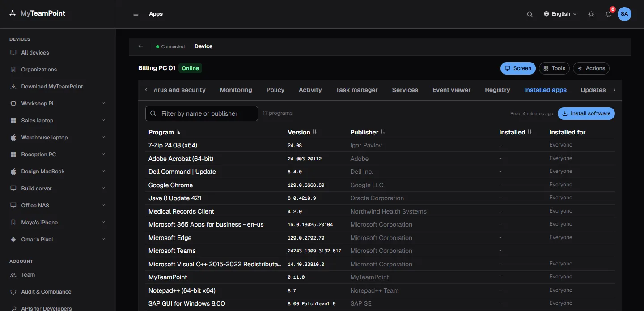Screen dimensions: 644x311
Task: Open the Registry tab
Action: (497, 90)
